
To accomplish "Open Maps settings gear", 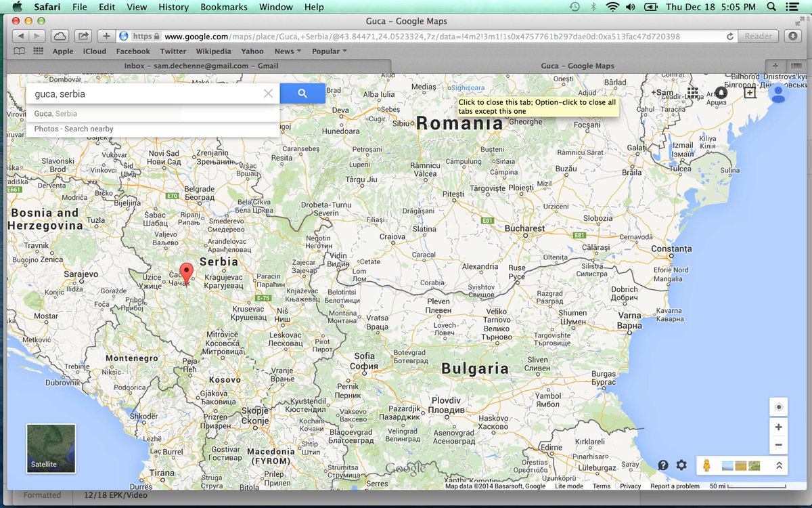I will (681, 465).
